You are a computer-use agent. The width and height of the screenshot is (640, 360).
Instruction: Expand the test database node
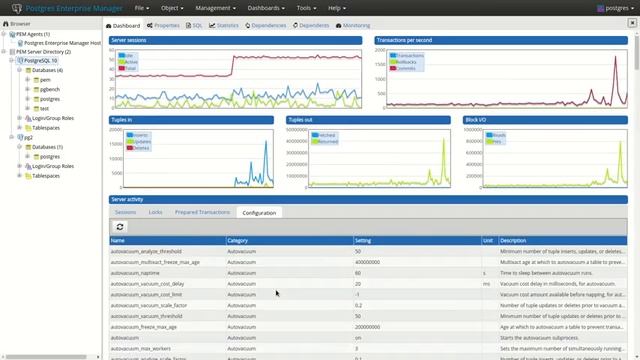[x=27, y=108]
